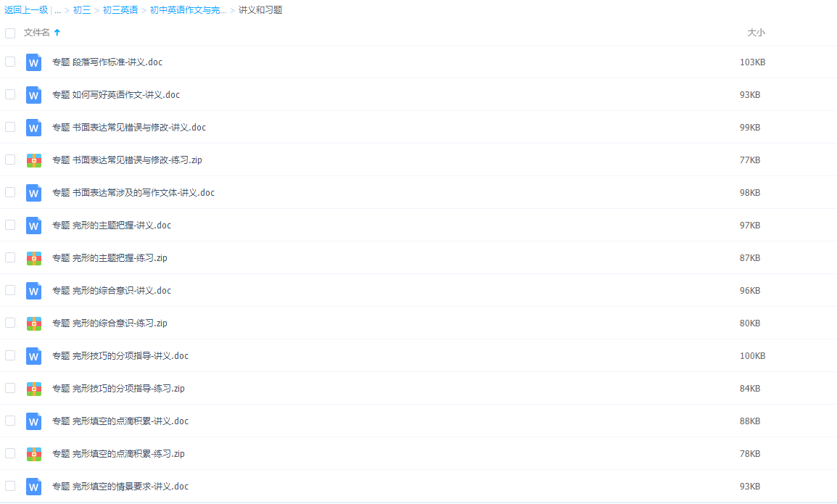Check the box for 书面表达常见错误与修改-讲义.doc
Viewport: 837px width, 504px height.
tap(10, 127)
